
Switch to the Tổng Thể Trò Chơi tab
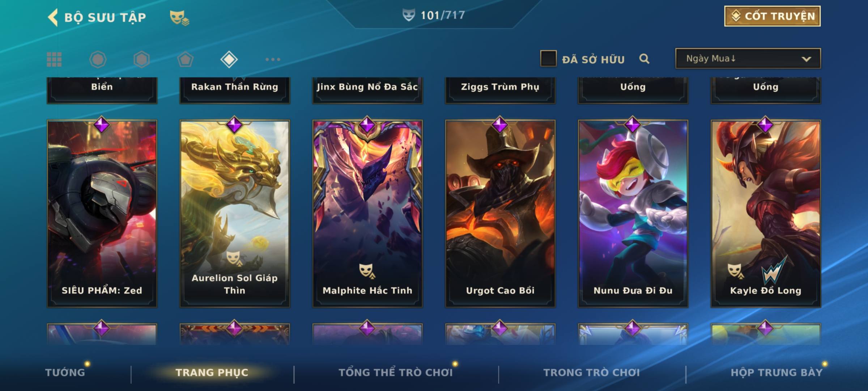tap(396, 372)
